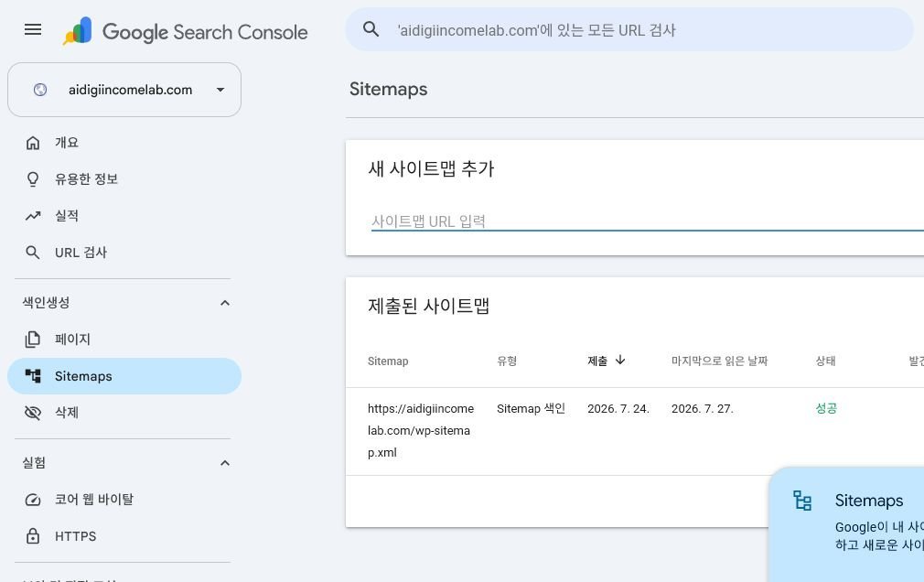Image resolution: width=924 pixels, height=582 pixels.
Task: Open 코어 웹 바이탈 report
Action: point(124,500)
